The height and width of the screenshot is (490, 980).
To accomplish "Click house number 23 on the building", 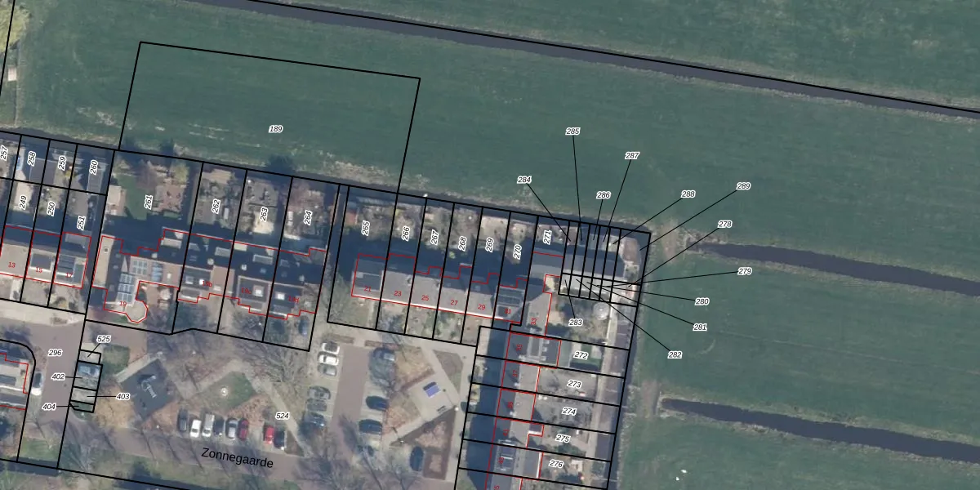I will pyautogui.click(x=397, y=293).
